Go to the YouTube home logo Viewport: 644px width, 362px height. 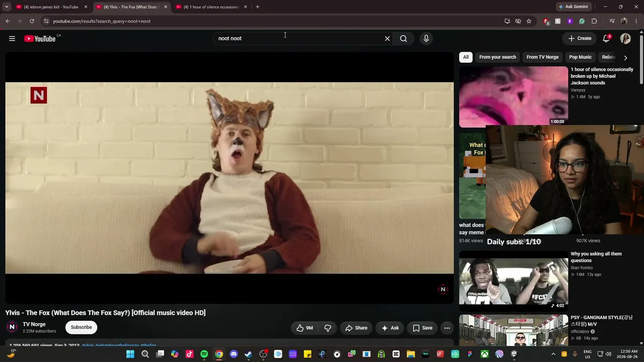(40, 39)
